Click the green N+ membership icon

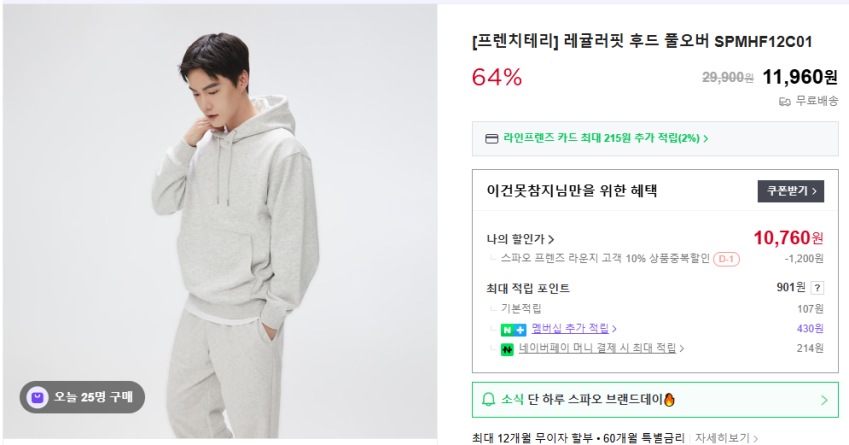coord(514,329)
